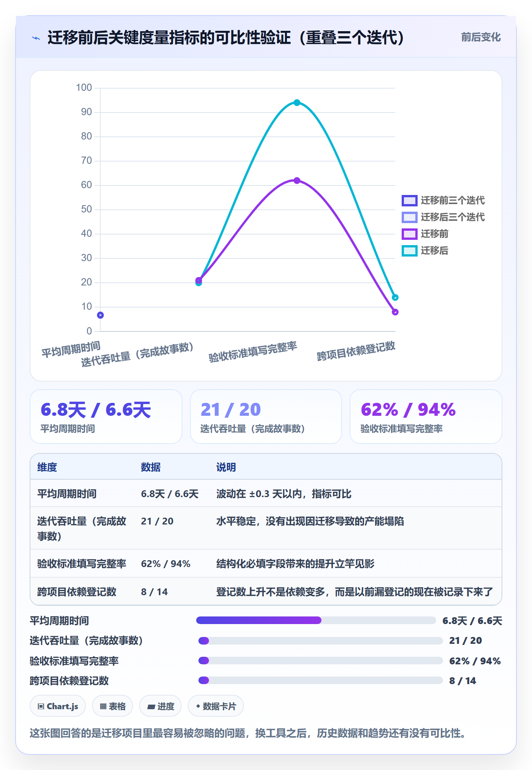Click the note 水平稳定，没有出现因迁移导致的产能塌陷

tap(310, 521)
